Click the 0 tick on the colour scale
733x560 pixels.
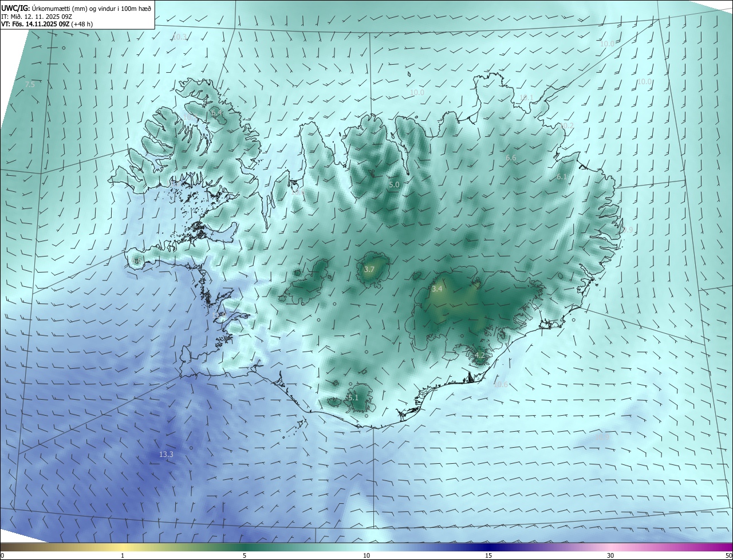click(x=2, y=555)
